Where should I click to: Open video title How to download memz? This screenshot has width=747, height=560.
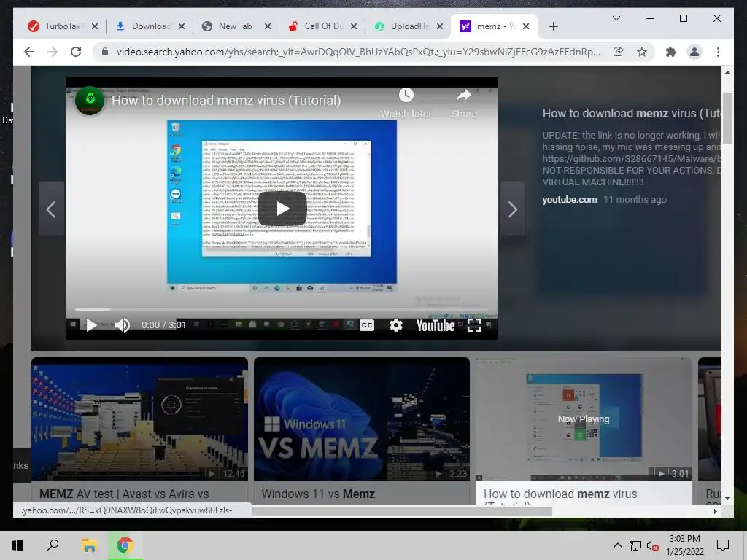(226, 101)
